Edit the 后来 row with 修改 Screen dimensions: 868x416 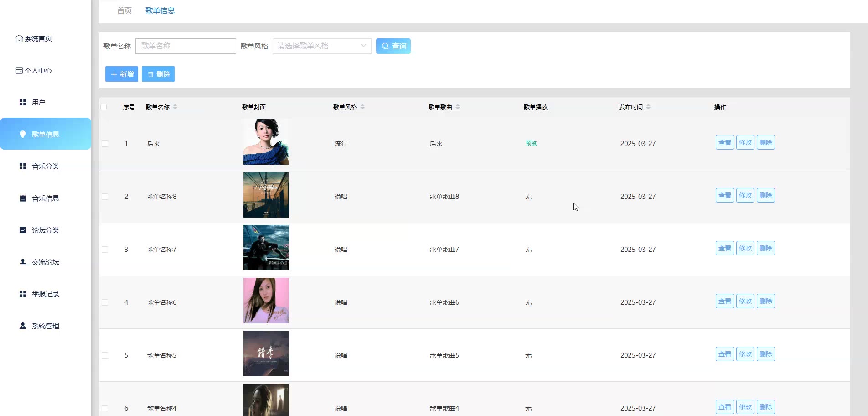coord(745,142)
